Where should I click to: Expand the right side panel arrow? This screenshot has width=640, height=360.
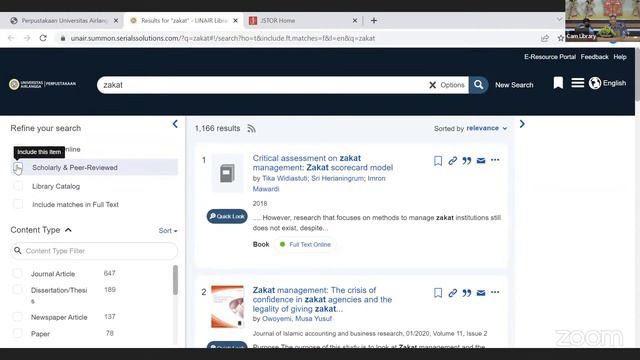tap(522, 124)
